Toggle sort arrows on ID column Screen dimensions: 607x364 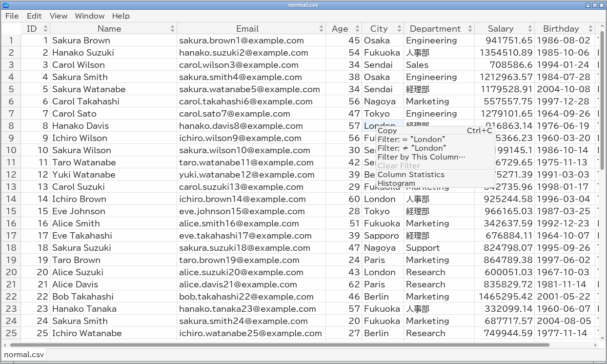point(46,29)
